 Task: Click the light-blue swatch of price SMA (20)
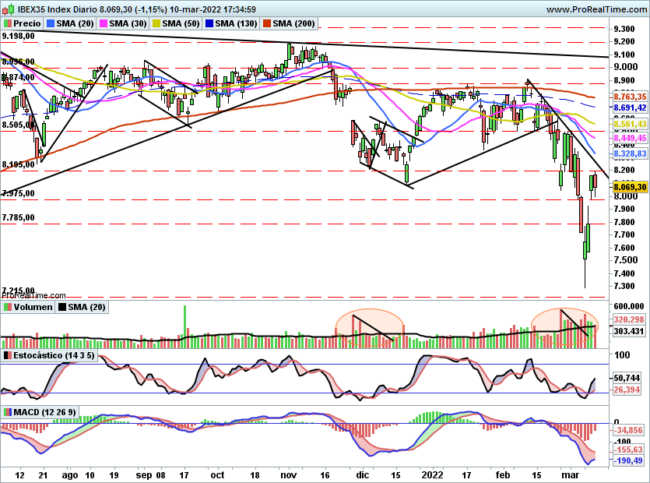coord(51,24)
